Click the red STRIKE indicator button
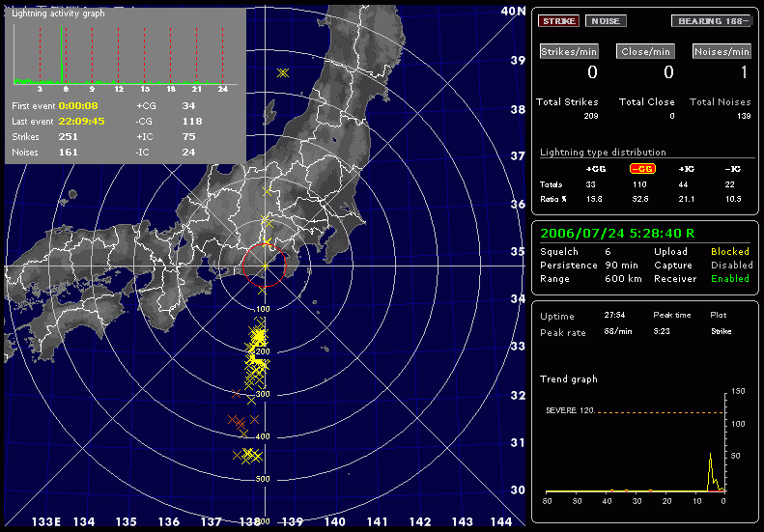The width and height of the screenshot is (764, 532). pyautogui.click(x=558, y=20)
